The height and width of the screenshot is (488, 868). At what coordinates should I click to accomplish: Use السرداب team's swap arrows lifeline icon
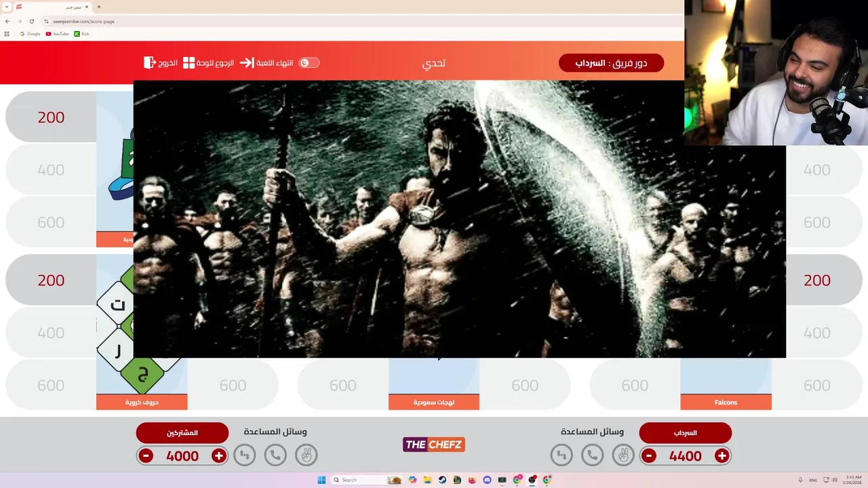pos(561,455)
